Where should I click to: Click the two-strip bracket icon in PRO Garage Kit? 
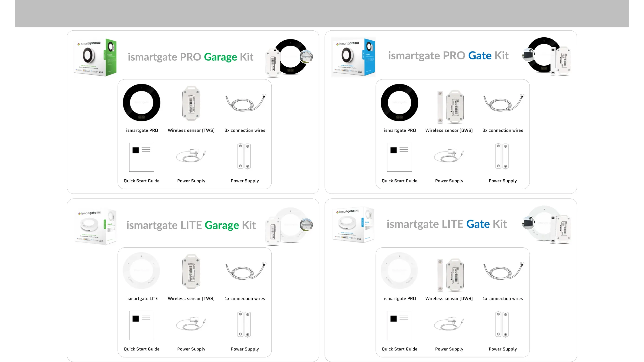pos(244,156)
